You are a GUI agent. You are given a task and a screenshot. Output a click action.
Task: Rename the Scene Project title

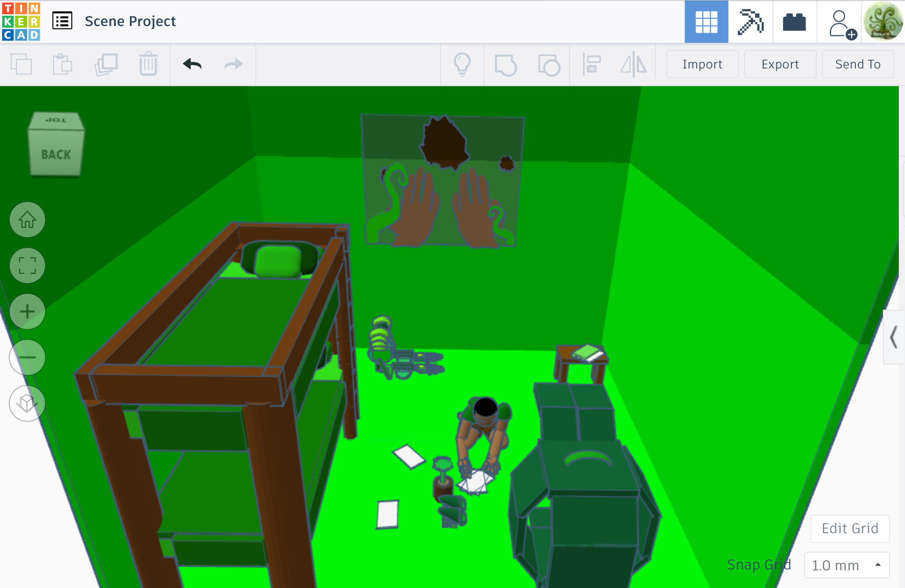pos(130,21)
